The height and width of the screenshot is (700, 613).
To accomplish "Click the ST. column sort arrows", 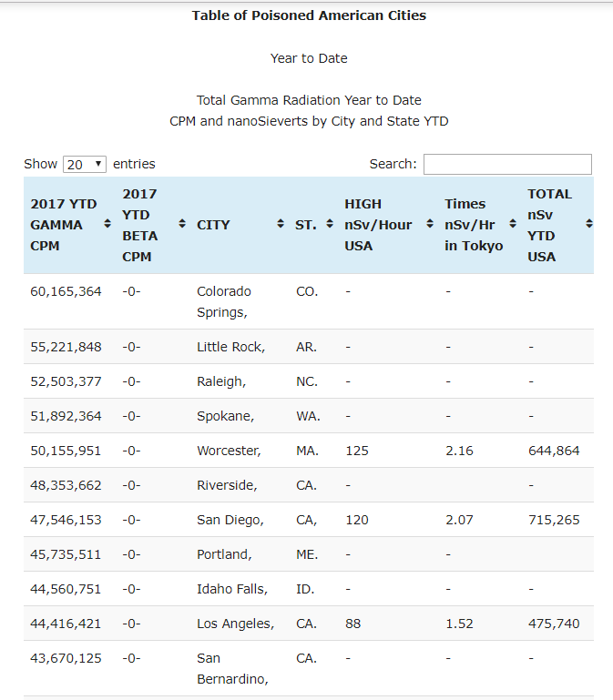I will click(329, 225).
